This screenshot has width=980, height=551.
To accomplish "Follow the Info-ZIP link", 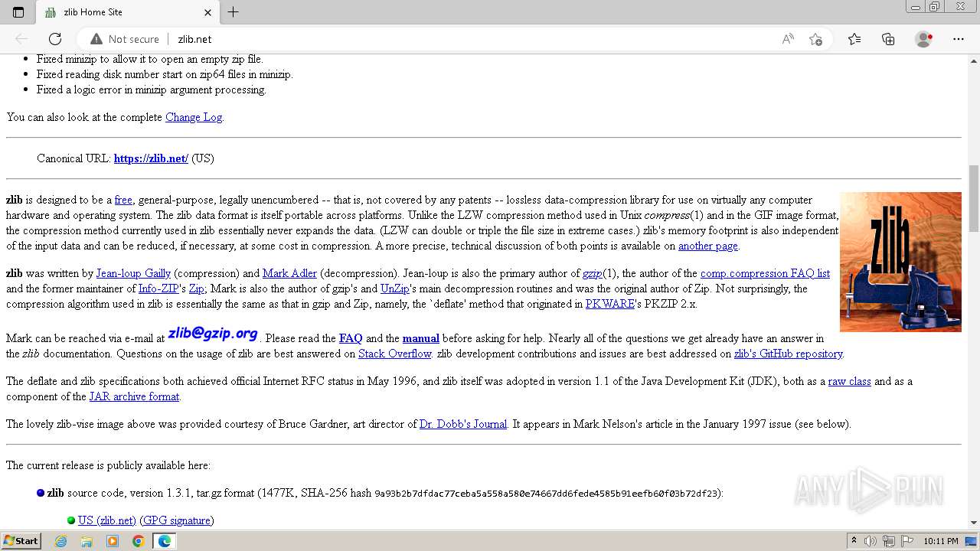I will click(158, 289).
